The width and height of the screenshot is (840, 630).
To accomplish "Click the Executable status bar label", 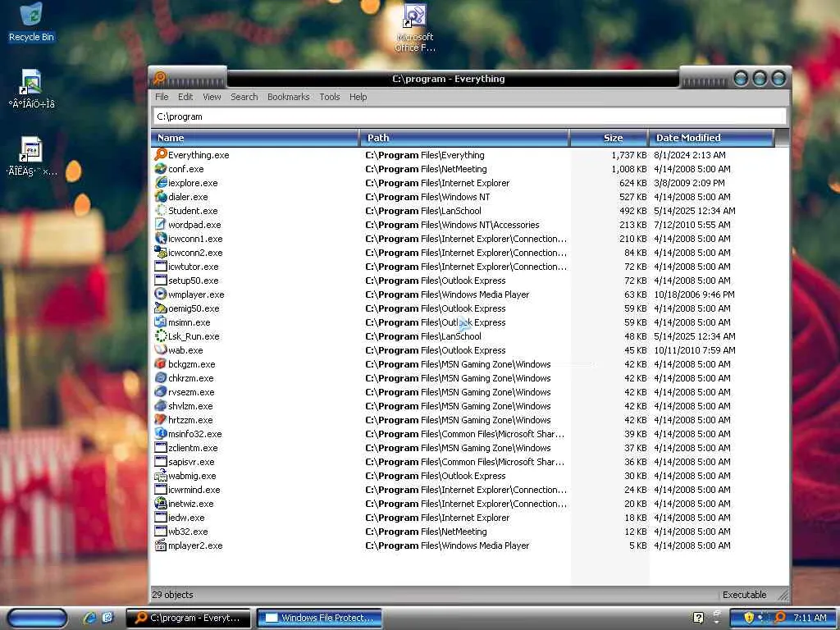I will [x=744, y=595].
